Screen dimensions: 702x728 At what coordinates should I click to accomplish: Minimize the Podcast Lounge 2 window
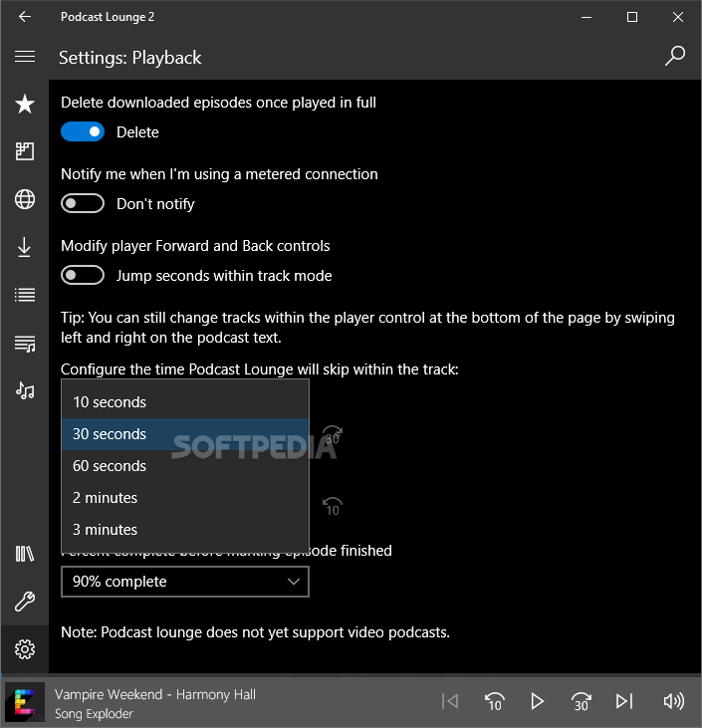coord(586,17)
